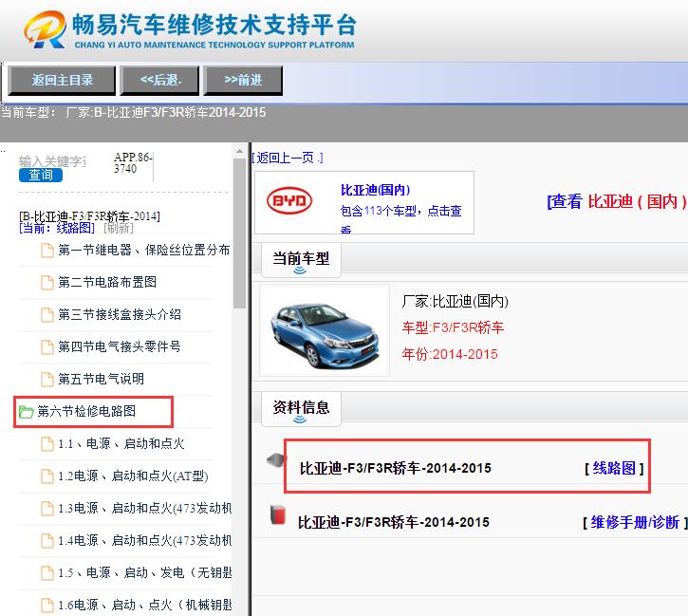Click the 刷新 refresh link
Viewport: 688px width, 616px height.
point(119,228)
